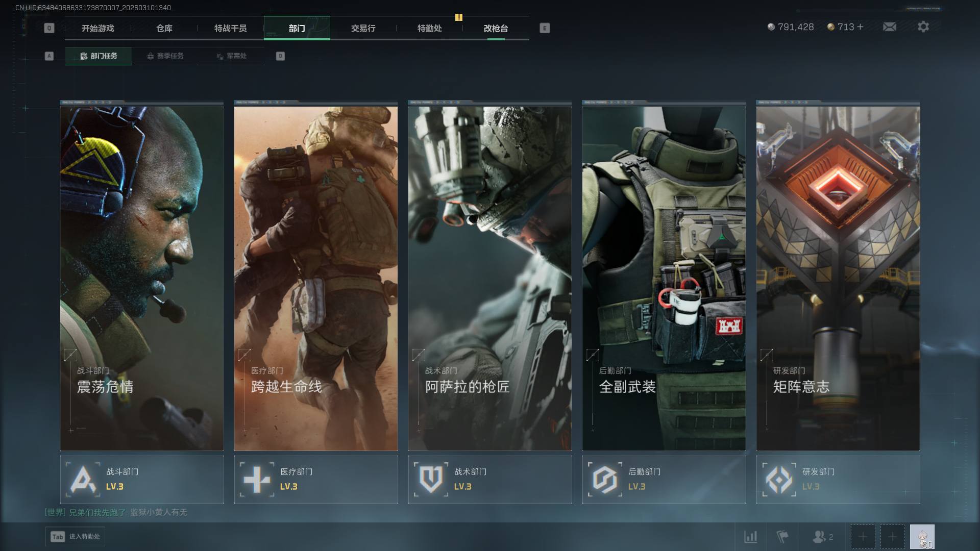
Task: Select the 军需处 sub-tab
Action: (x=231, y=56)
